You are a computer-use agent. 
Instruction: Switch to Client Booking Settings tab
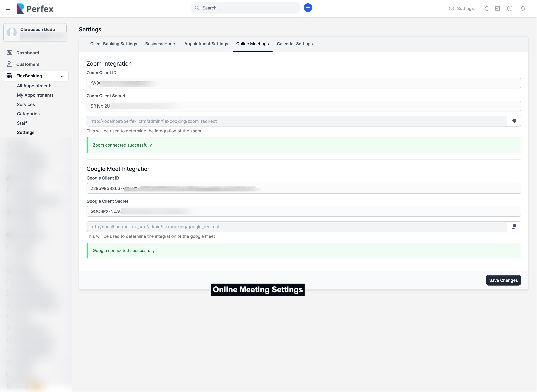[x=114, y=44]
